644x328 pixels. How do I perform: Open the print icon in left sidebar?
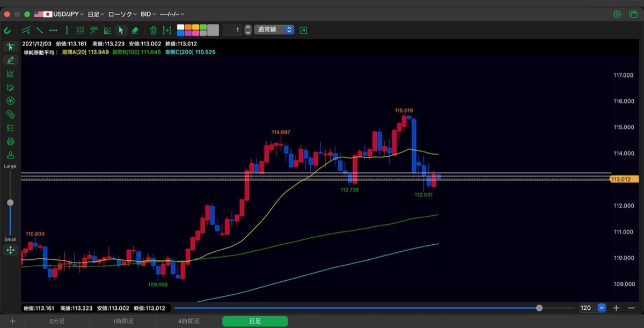(10, 142)
